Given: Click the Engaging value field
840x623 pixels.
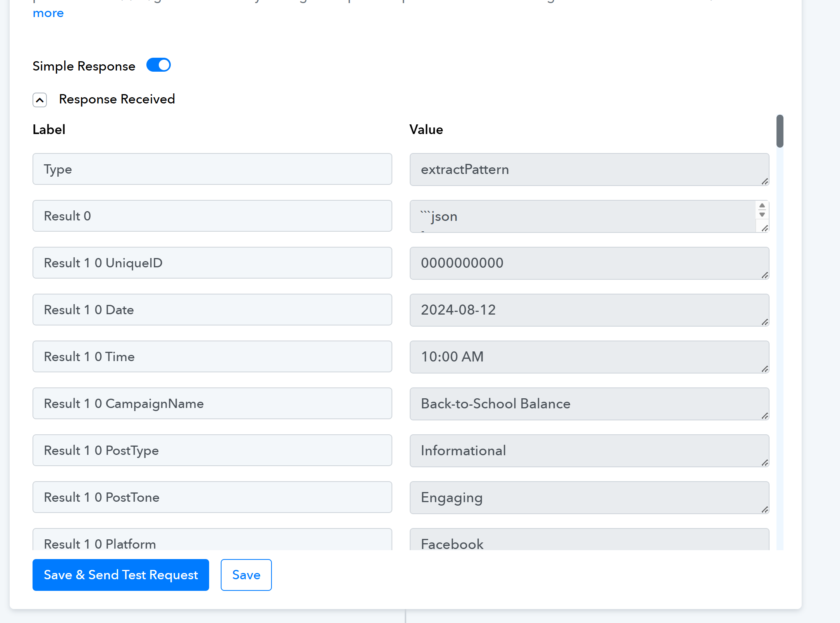Looking at the screenshot, I should coord(589,497).
